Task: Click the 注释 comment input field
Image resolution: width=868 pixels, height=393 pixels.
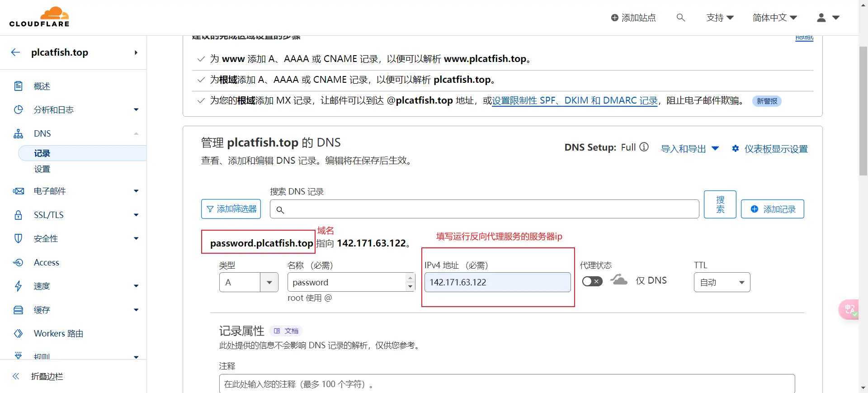Action: click(x=507, y=384)
